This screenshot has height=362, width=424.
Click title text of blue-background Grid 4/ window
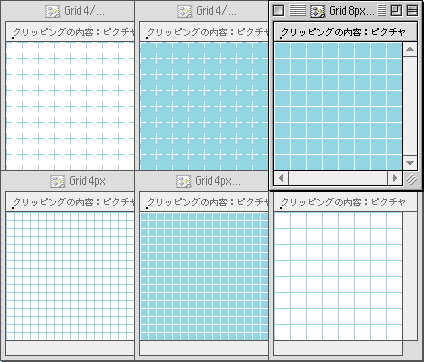(x=216, y=11)
